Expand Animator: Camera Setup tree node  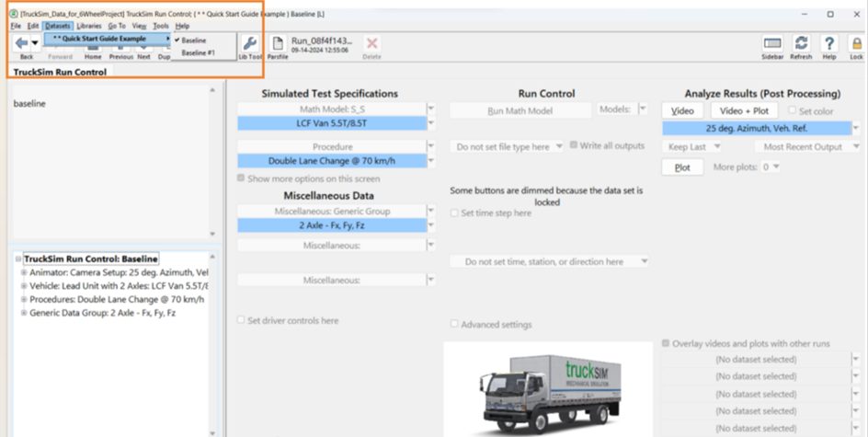(24, 272)
